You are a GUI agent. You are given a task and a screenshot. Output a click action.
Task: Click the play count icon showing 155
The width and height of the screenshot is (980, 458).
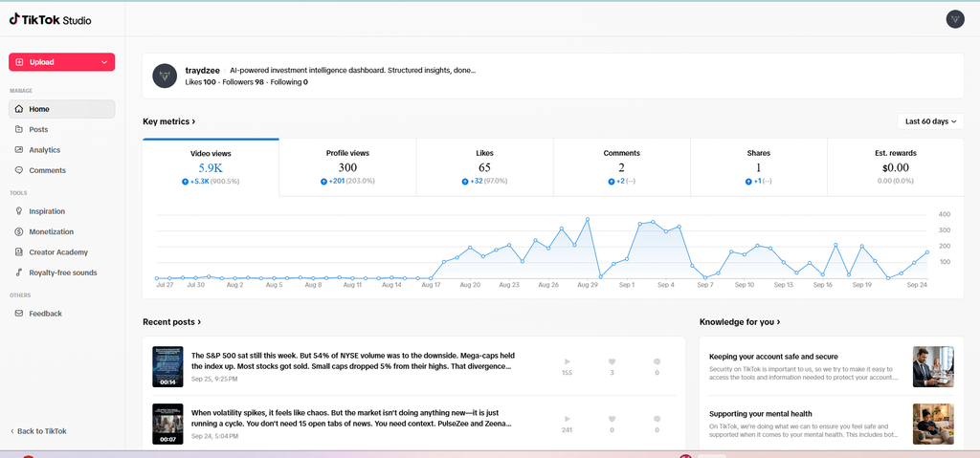567,361
